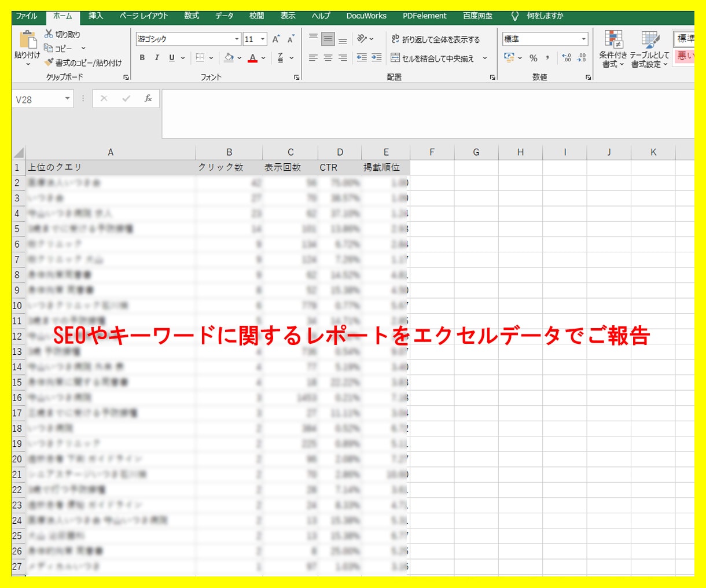The width and height of the screenshot is (706, 588).
Task: Click the header cell 掲載順位
Action: [386, 168]
